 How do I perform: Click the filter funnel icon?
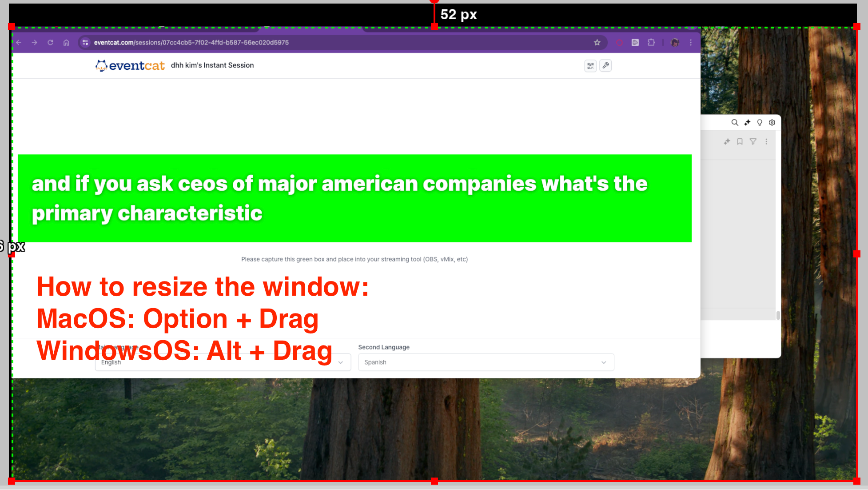coord(753,141)
